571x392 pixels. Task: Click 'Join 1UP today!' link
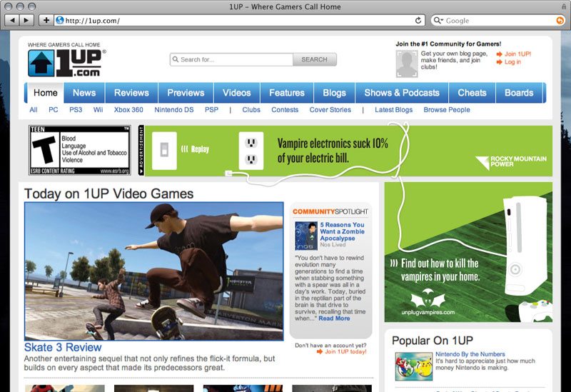tap(345, 351)
